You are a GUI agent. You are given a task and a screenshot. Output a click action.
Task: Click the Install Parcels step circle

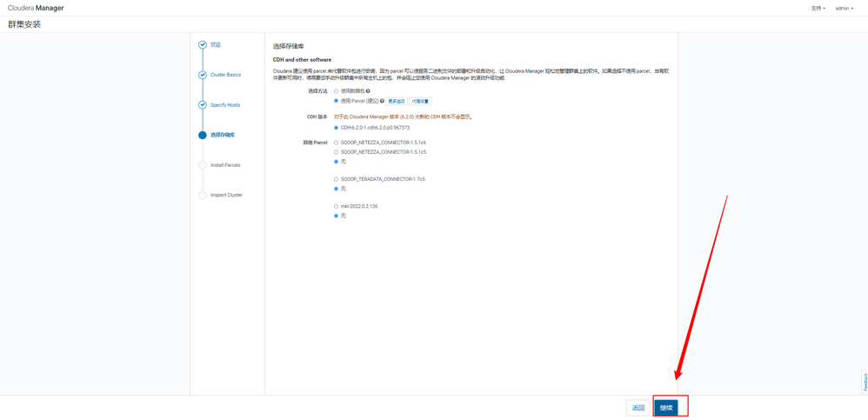(x=203, y=165)
